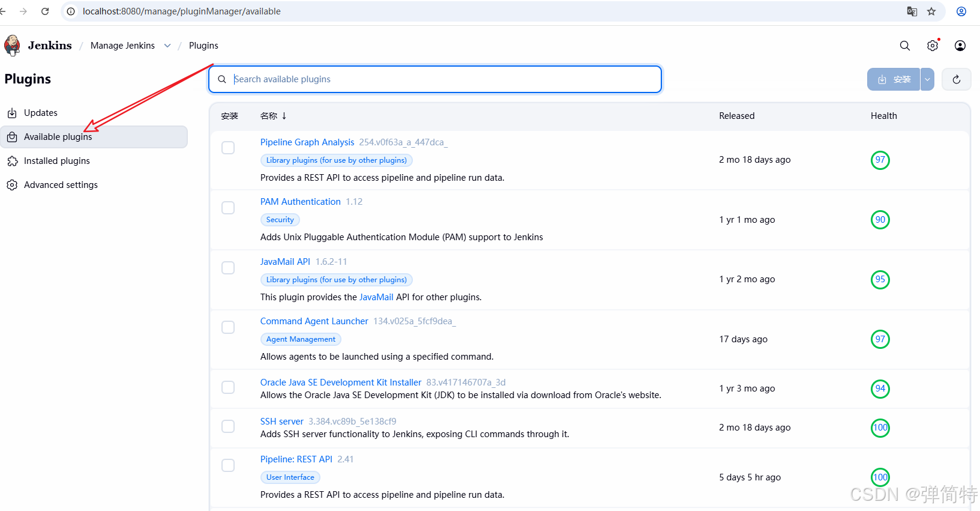Image resolution: width=980 pixels, height=511 pixels.
Task: Click the Updates download icon in sidebar
Action: 12,113
